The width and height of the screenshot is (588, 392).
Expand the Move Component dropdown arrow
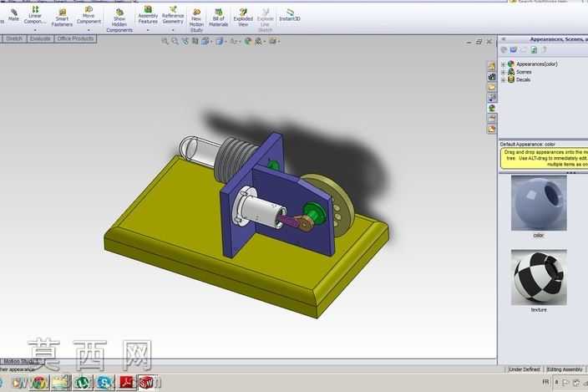point(89,30)
